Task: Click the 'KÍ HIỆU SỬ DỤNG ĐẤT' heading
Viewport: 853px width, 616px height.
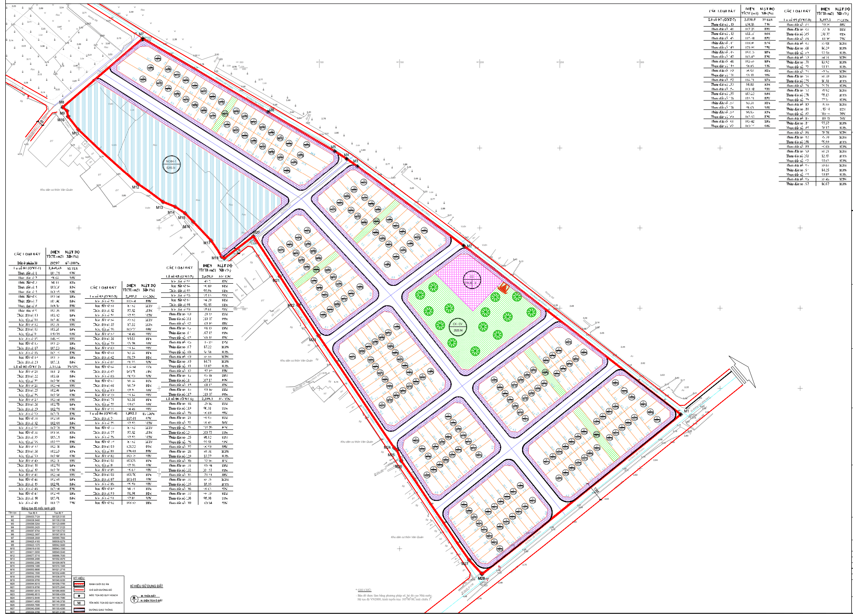Action: coord(147,586)
